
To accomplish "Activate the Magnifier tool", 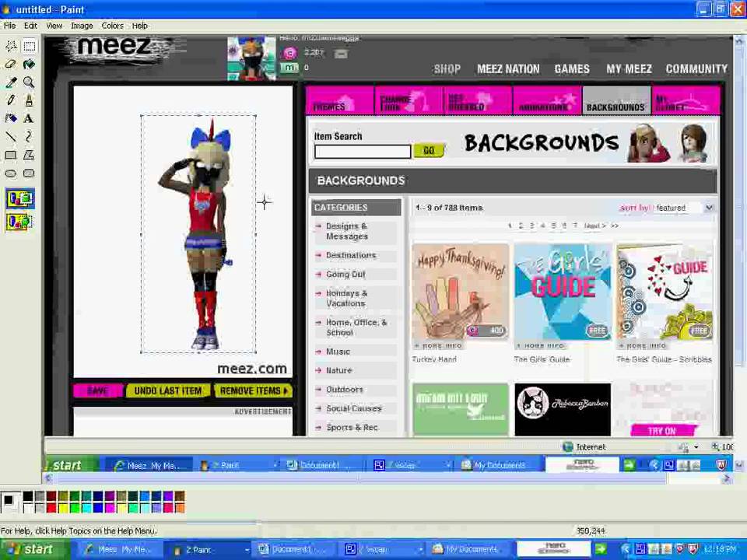I will (29, 82).
